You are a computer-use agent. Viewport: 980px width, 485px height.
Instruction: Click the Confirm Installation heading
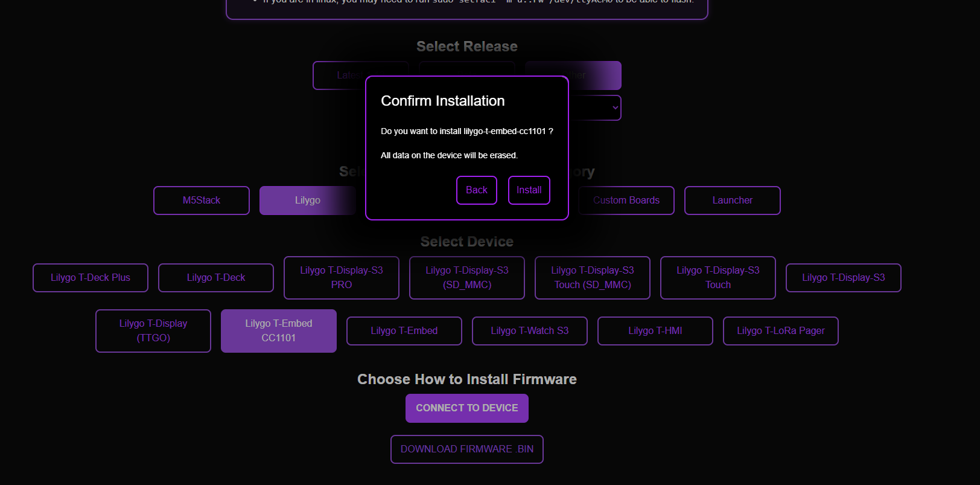click(x=443, y=101)
